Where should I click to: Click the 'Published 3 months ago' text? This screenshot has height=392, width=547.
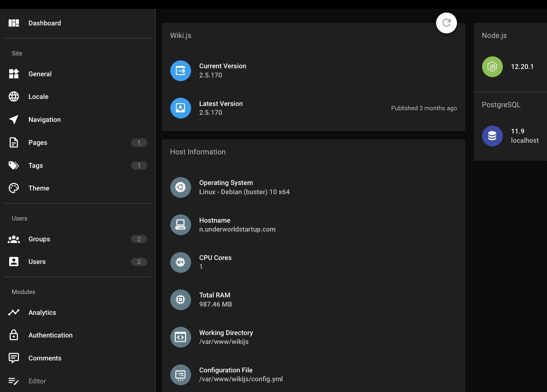[424, 108]
